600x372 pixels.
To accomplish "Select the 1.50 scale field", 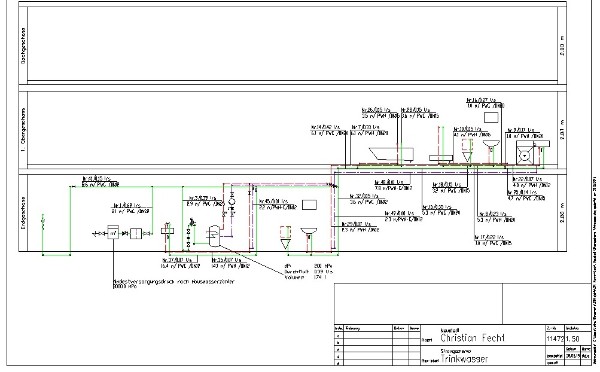I will click(572, 339).
